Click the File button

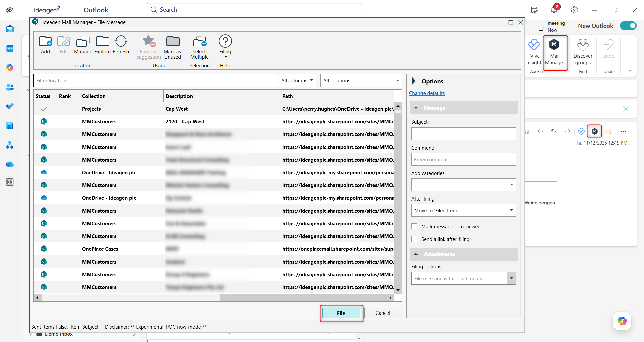341,313
